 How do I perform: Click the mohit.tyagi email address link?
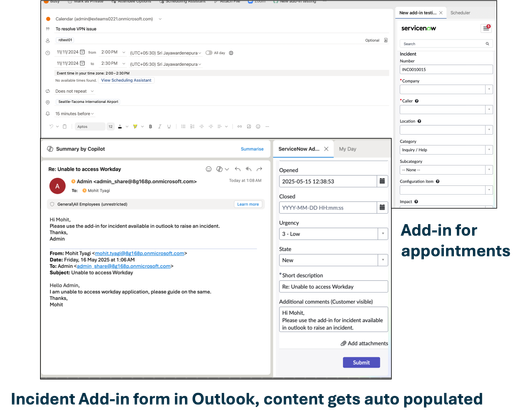[140, 253]
